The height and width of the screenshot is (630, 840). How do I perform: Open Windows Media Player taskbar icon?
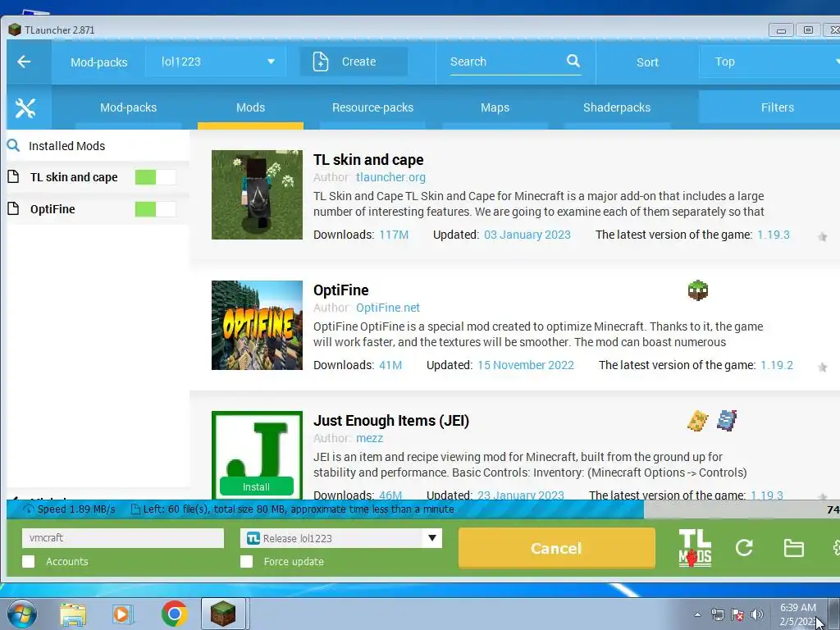point(123,614)
